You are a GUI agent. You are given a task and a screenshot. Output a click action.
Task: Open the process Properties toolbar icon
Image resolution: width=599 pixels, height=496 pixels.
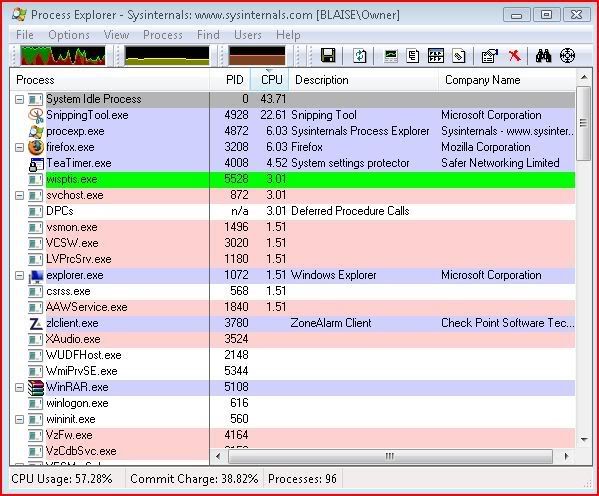pos(490,56)
